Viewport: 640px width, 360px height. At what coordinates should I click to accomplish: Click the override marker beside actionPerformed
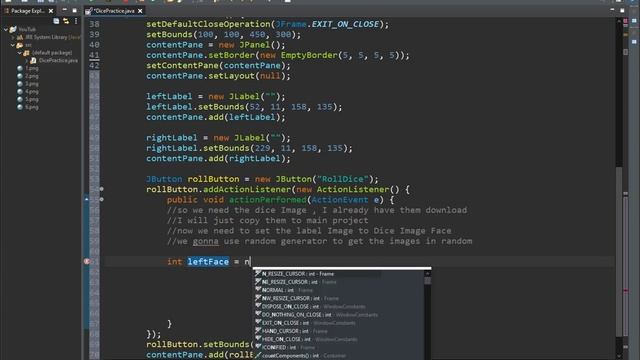coord(87,200)
